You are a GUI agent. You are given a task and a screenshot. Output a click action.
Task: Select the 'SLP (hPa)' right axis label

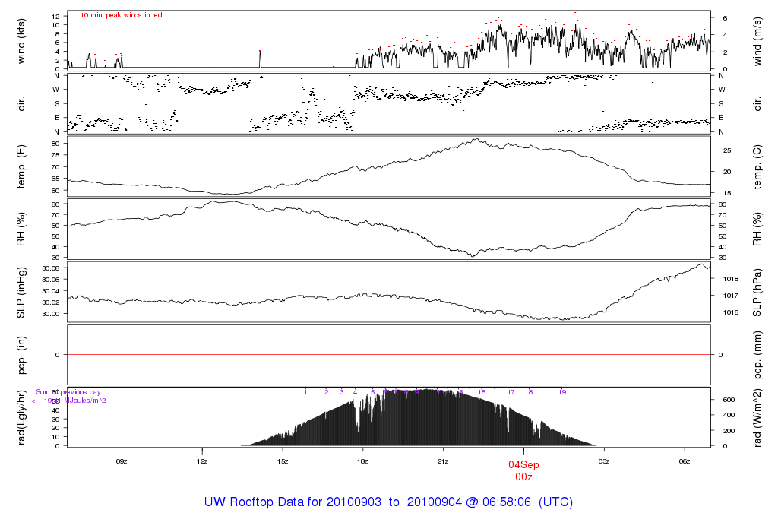pyautogui.click(x=757, y=293)
